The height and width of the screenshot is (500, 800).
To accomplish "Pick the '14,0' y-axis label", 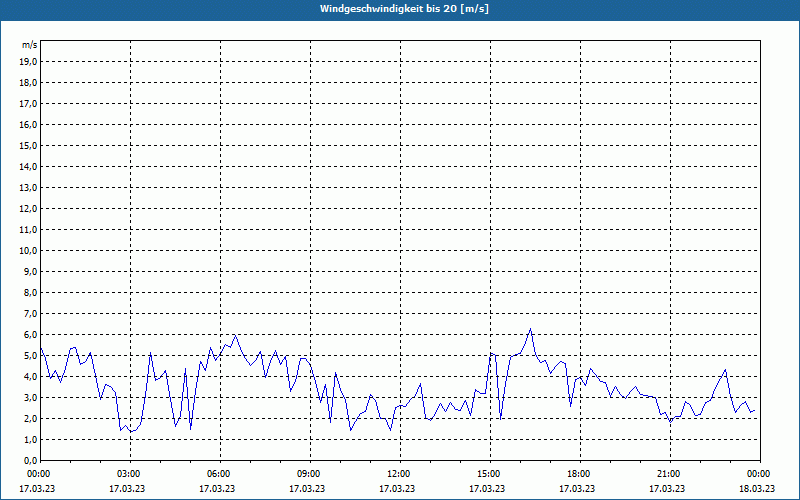I will pos(28,166).
